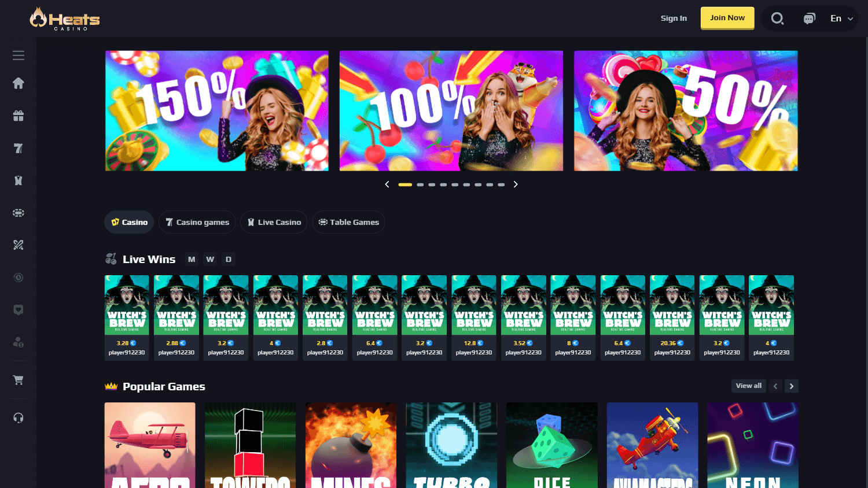Screen dimensions: 868x488
Task: Open live chat via the speech bubble icon
Action: 809,18
